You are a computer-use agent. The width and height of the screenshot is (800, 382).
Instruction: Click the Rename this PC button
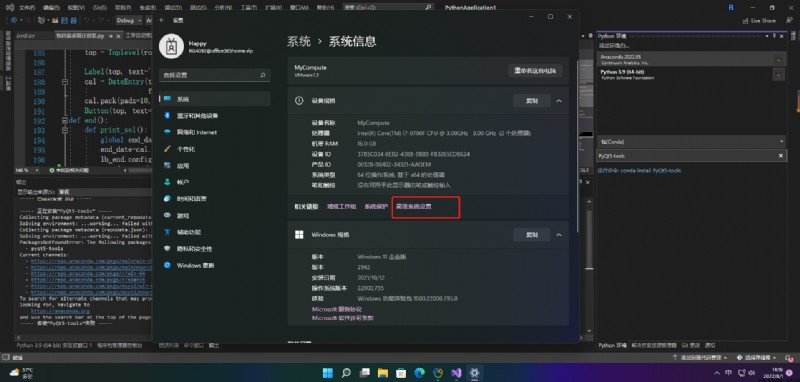(x=535, y=71)
